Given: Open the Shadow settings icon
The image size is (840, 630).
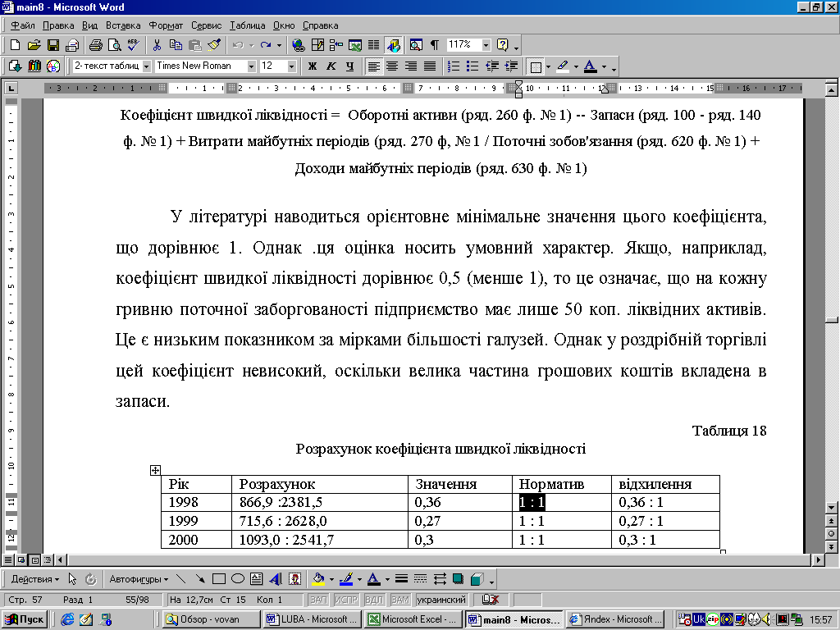Looking at the screenshot, I should click(x=458, y=578).
